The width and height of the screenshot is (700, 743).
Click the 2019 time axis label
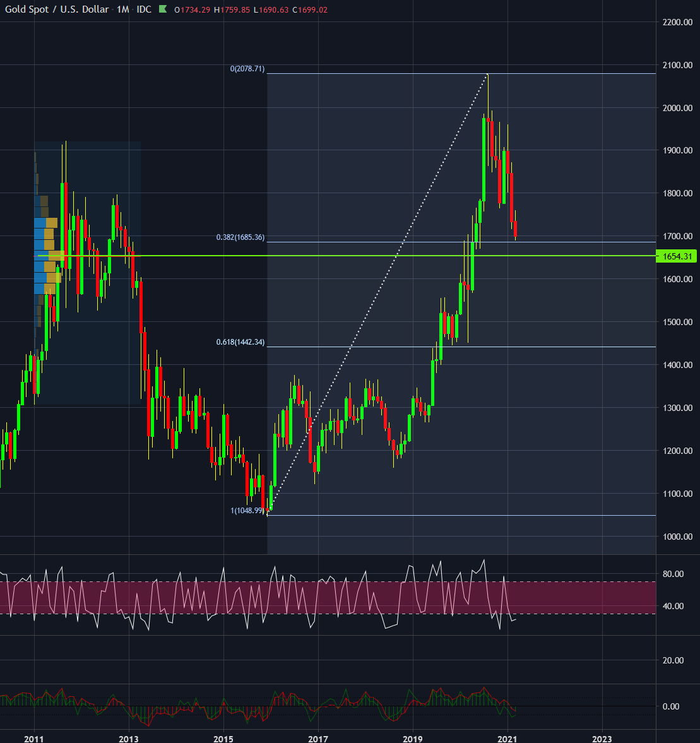(413, 739)
